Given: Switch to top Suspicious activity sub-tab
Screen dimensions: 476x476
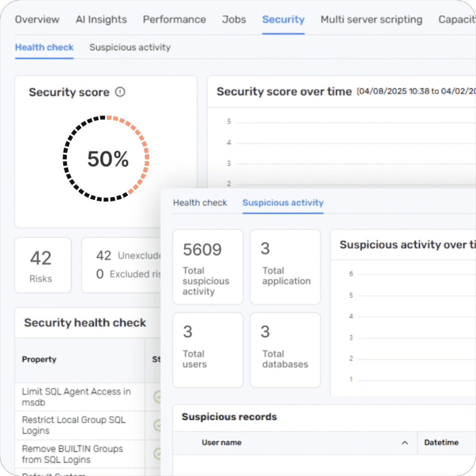Looking at the screenshot, I should click(x=130, y=48).
